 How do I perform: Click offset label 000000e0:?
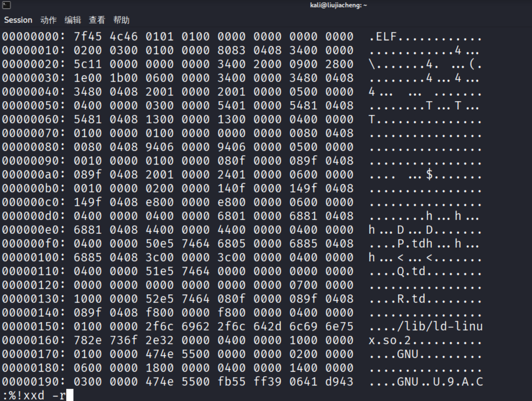tap(34, 230)
